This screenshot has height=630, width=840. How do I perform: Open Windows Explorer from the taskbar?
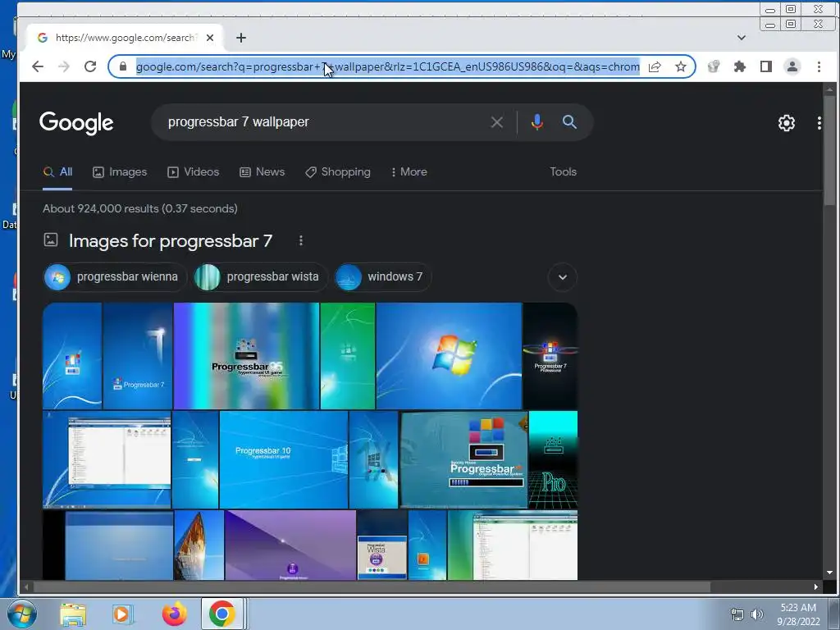point(73,614)
